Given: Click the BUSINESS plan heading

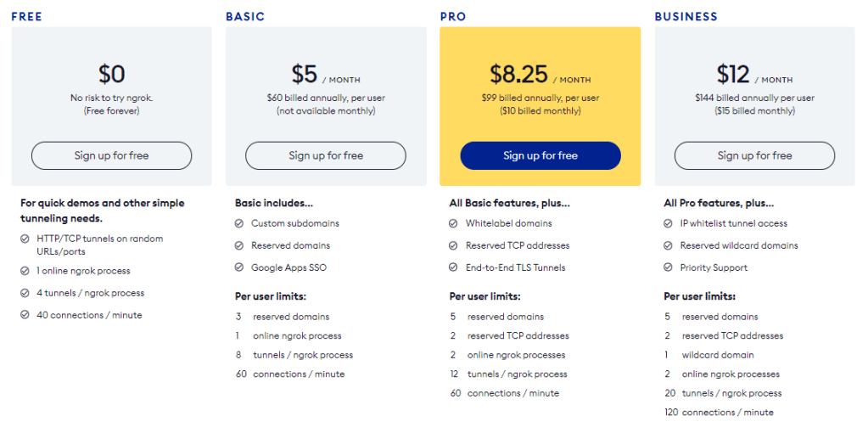Looking at the screenshot, I should click(686, 16).
